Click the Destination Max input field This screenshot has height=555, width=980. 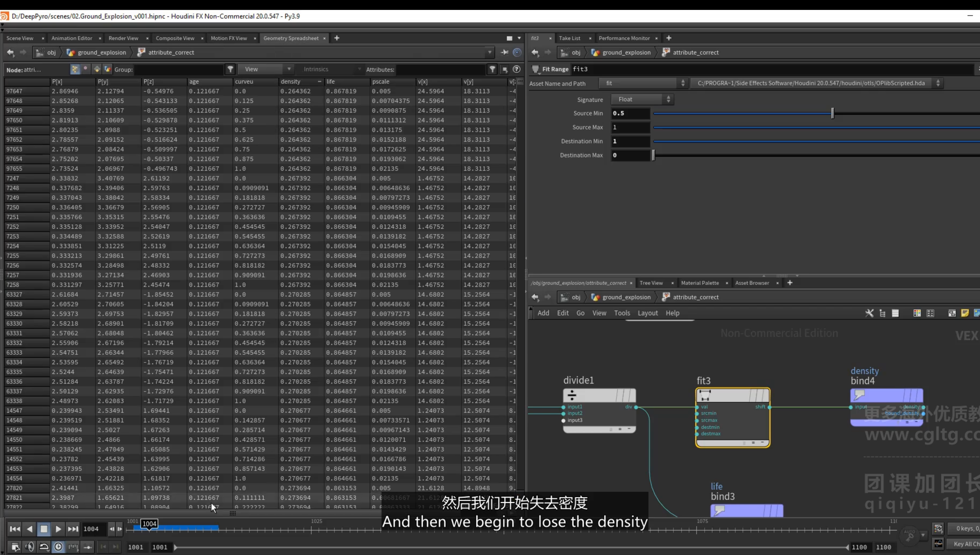[630, 155]
